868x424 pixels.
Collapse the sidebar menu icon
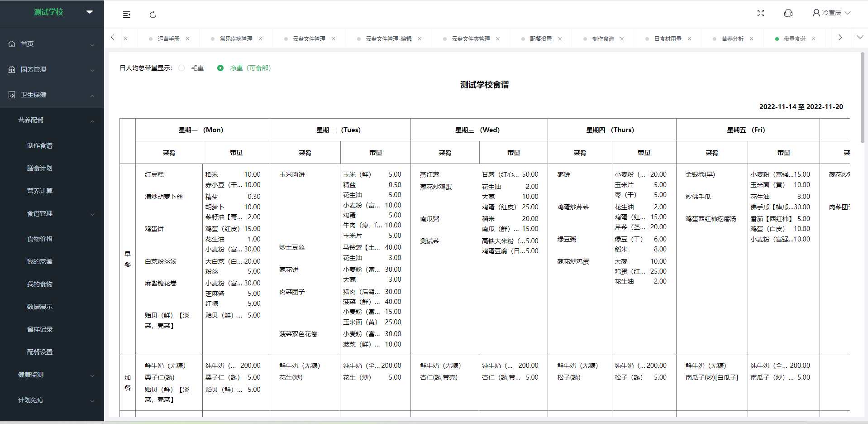tap(127, 14)
